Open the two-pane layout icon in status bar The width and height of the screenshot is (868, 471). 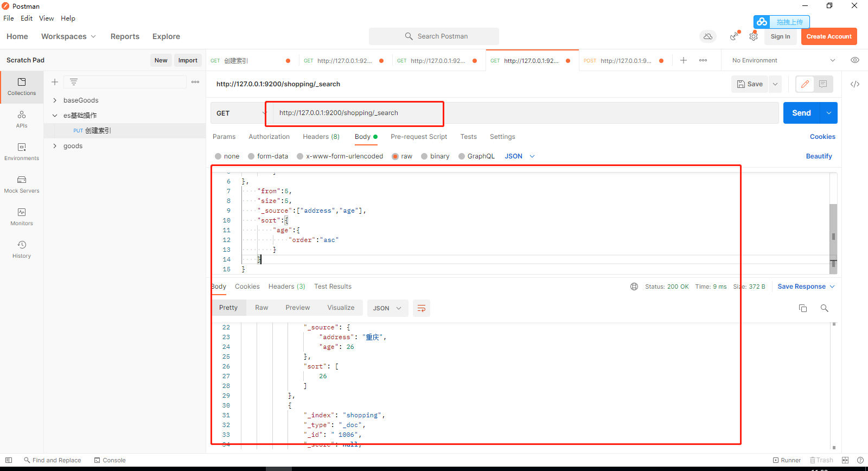pos(845,460)
